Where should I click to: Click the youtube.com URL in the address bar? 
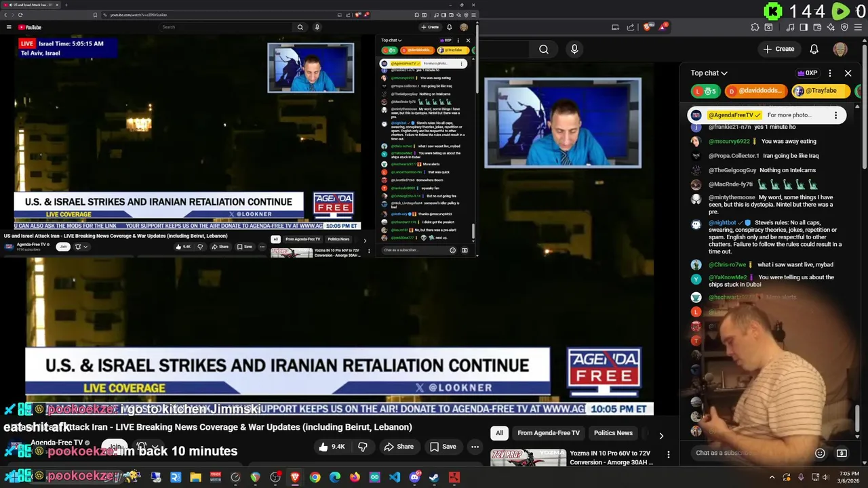(138, 15)
